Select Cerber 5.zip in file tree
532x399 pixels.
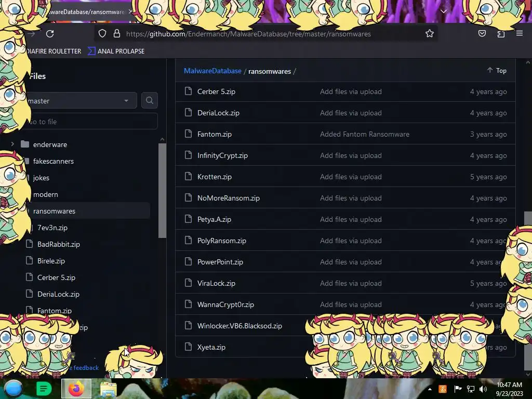pyautogui.click(x=56, y=277)
